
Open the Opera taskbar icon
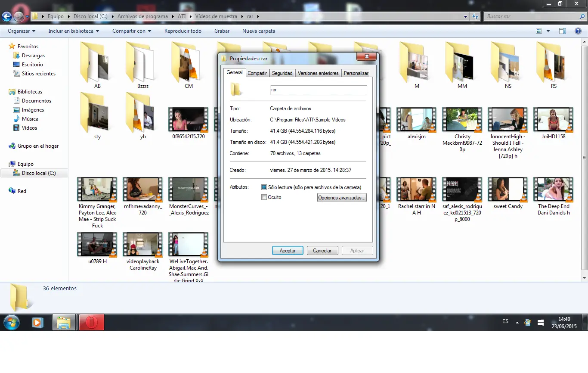(x=91, y=322)
